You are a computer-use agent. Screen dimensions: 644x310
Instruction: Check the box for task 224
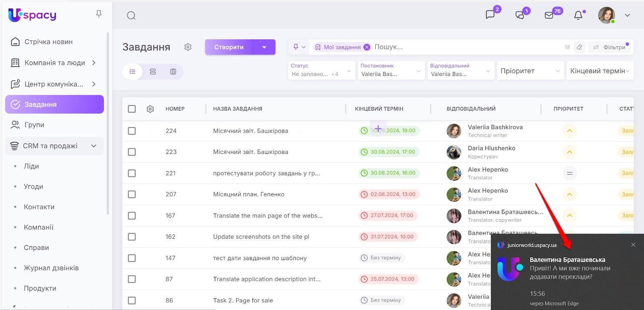coord(132,131)
